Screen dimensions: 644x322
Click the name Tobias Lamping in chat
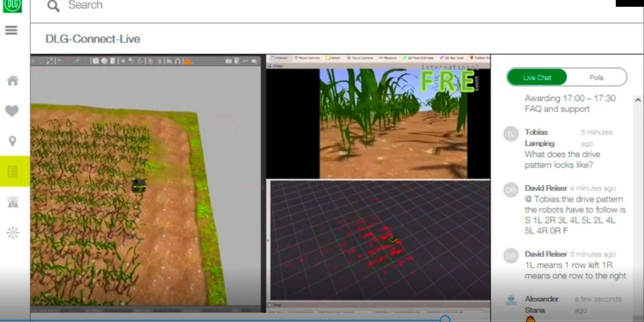[x=540, y=137]
